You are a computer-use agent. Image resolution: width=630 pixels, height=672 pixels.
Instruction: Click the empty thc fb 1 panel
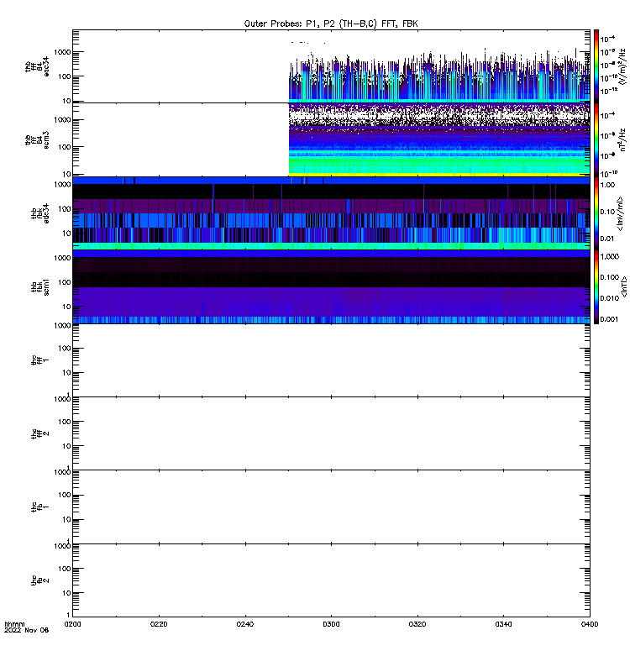click(331, 507)
